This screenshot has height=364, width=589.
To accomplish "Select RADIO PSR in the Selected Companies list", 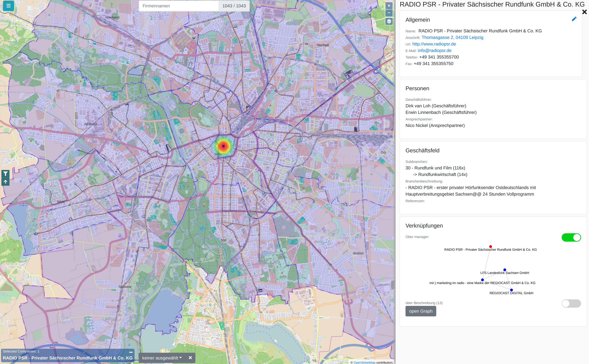I will click(x=68, y=358).
